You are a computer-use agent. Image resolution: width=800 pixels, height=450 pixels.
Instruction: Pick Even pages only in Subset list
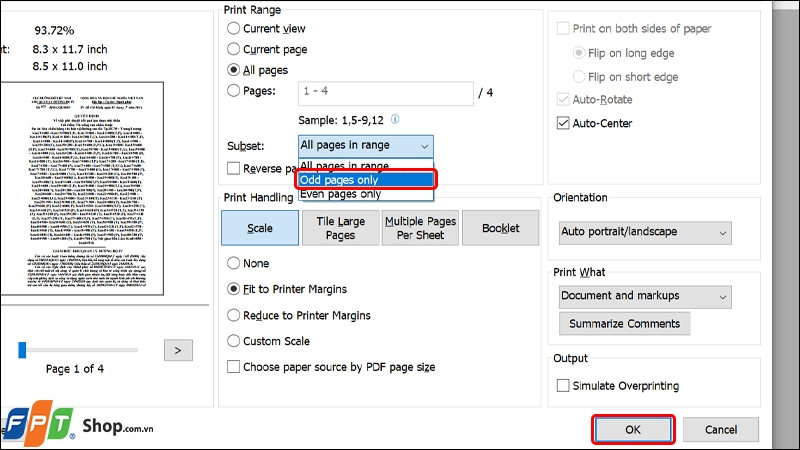(x=366, y=194)
